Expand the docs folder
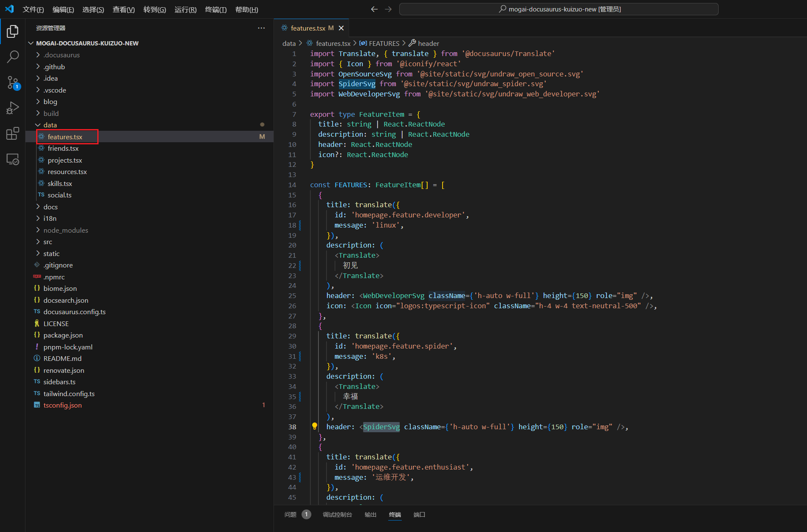This screenshot has height=532, width=807. point(38,207)
